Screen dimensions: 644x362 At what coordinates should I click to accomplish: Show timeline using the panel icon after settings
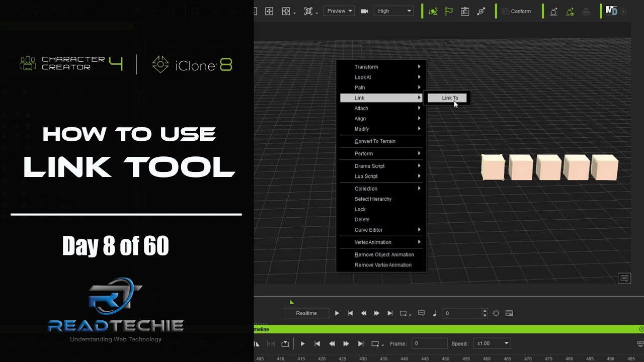(x=509, y=313)
